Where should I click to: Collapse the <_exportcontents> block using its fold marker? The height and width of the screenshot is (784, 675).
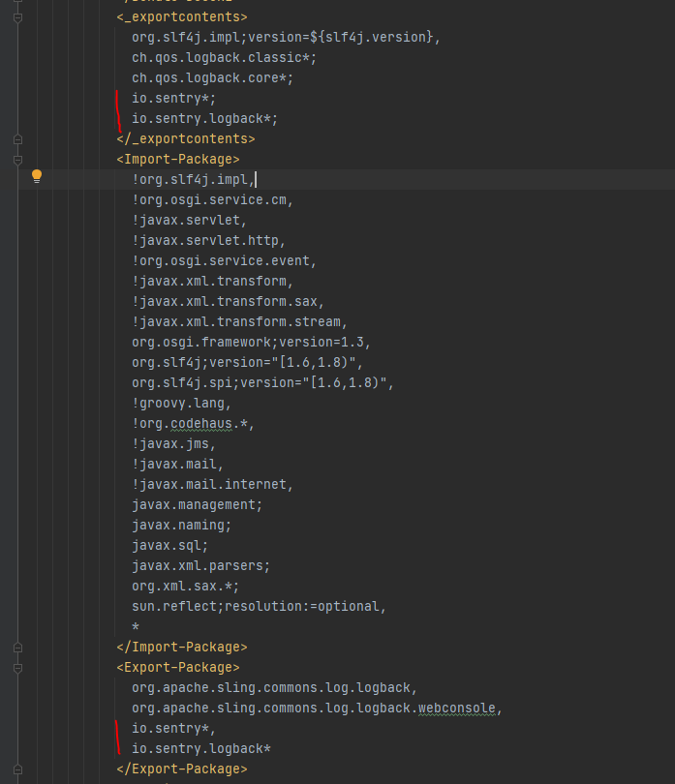point(17,17)
